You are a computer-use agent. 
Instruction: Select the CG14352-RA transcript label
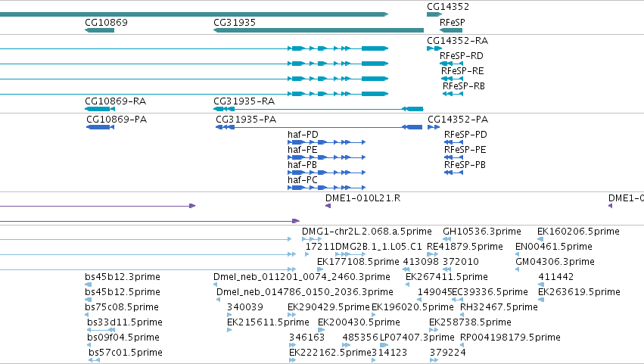tap(458, 40)
